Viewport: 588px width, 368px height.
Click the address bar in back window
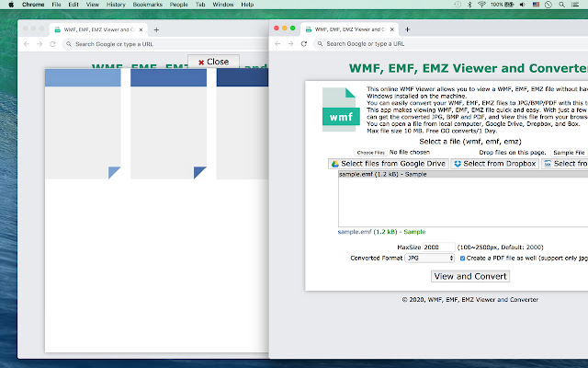click(x=165, y=44)
